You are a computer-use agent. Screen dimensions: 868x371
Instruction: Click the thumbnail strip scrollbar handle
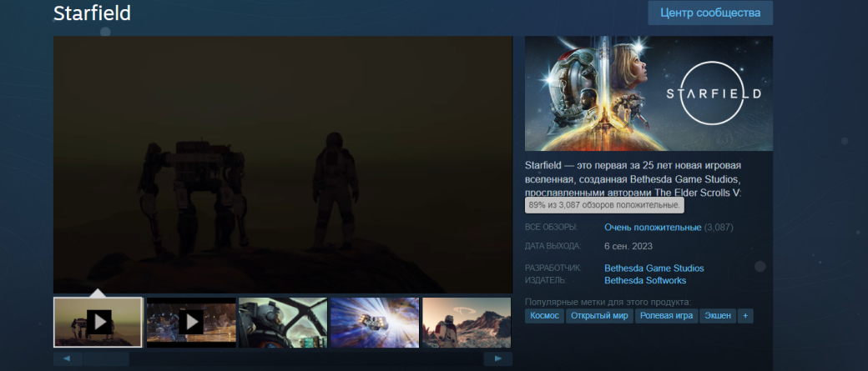[x=106, y=358]
